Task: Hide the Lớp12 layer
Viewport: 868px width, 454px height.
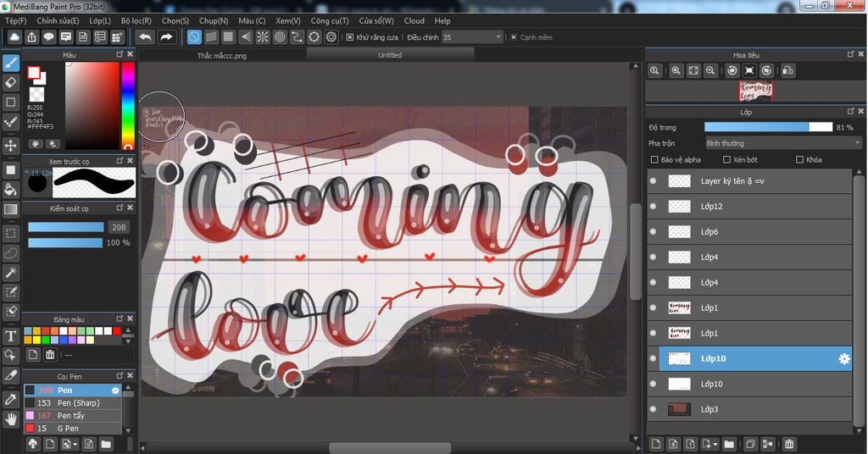Action: (x=654, y=207)
